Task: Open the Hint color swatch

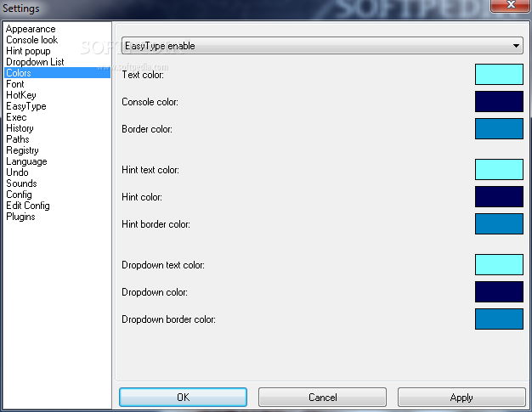Action: click(x=499, y=196)
